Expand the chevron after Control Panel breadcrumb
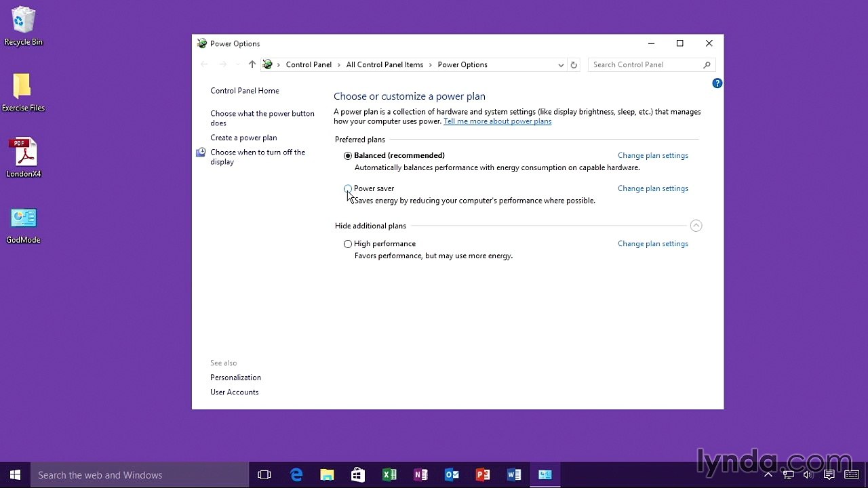The image size is (868, 488). click(x=339, y=65)
